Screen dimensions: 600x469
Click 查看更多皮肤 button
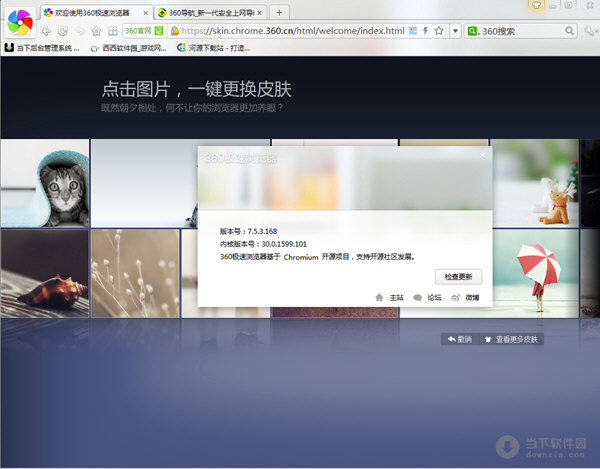coord(511,339)
